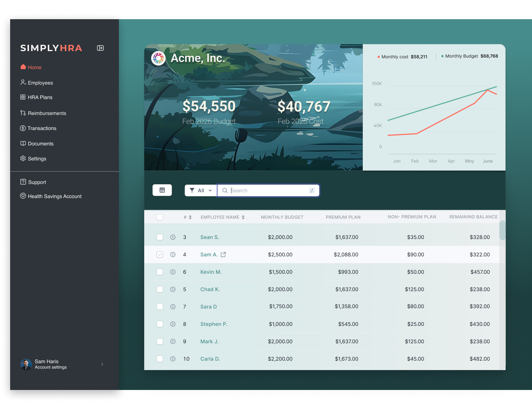
Task: Click the Documents book icon
Action: [x=23, y=143]
